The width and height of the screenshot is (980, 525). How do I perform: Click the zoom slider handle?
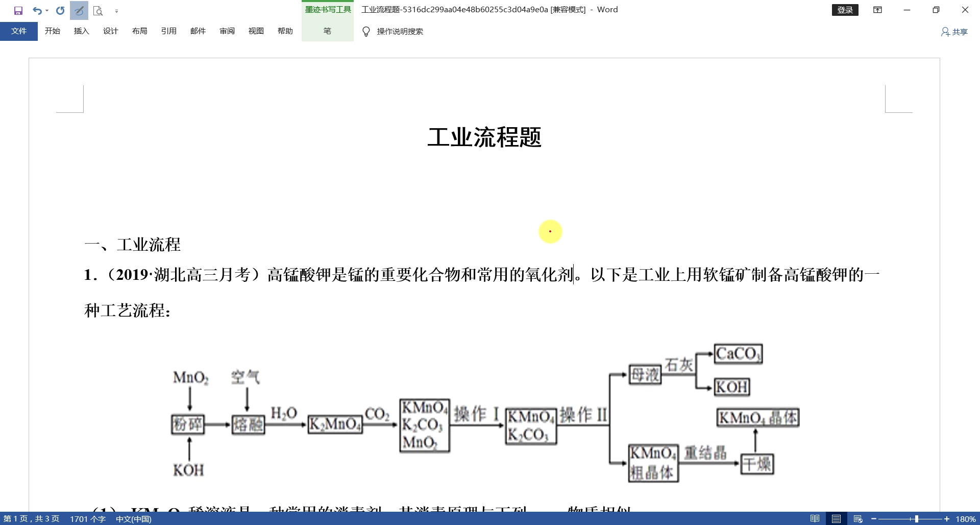point(917,519)
